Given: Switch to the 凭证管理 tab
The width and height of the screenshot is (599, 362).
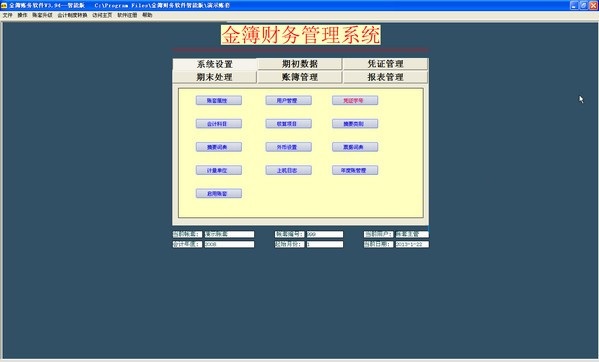Looking at the screenshot, I should click(x=385, y=64).
